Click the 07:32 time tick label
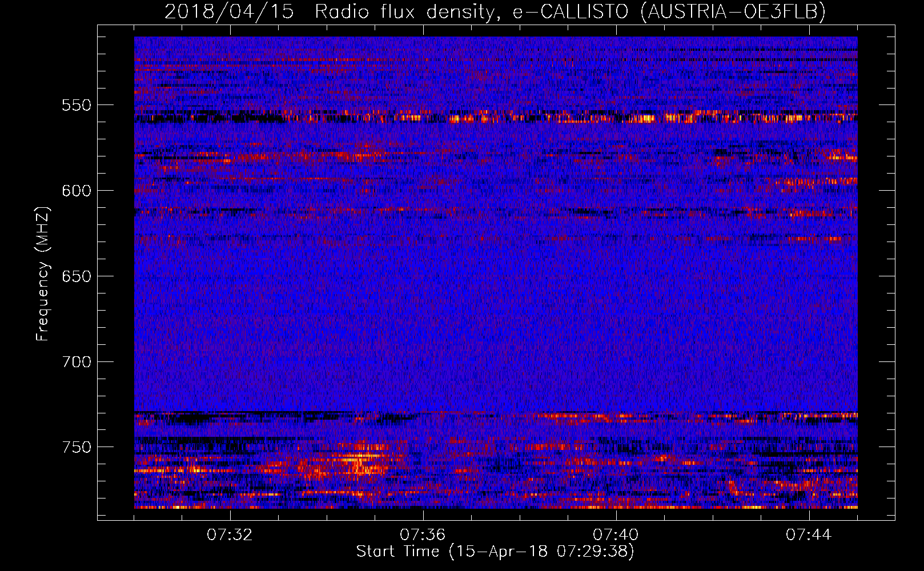Viewport: 924px width, 571px height. pos(230,535)
